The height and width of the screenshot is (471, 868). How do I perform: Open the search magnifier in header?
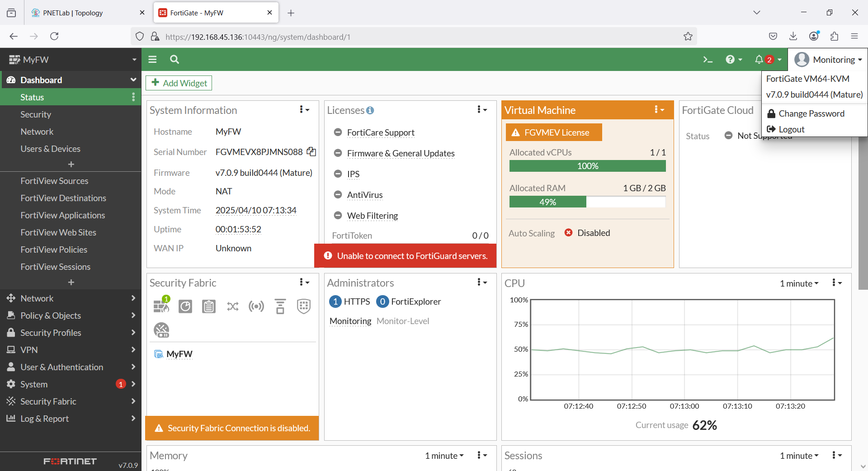tap(175, 59)
